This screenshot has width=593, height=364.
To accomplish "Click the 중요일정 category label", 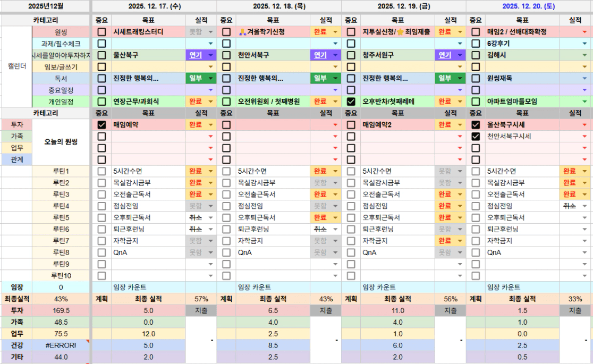I will (x=61, y=90).
